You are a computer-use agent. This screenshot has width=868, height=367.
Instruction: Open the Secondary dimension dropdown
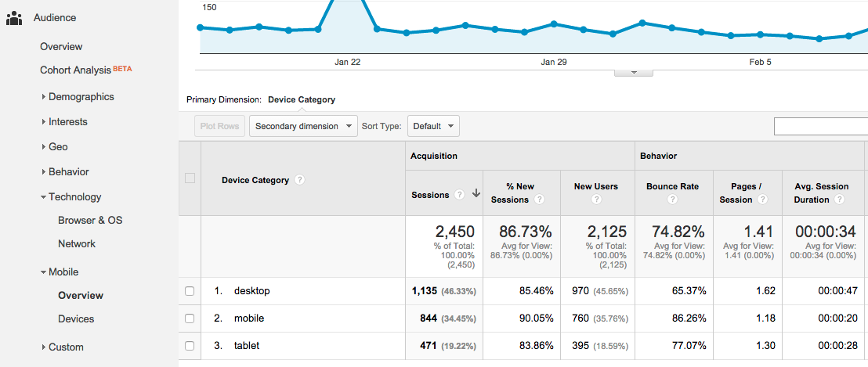tap(302, 126)
